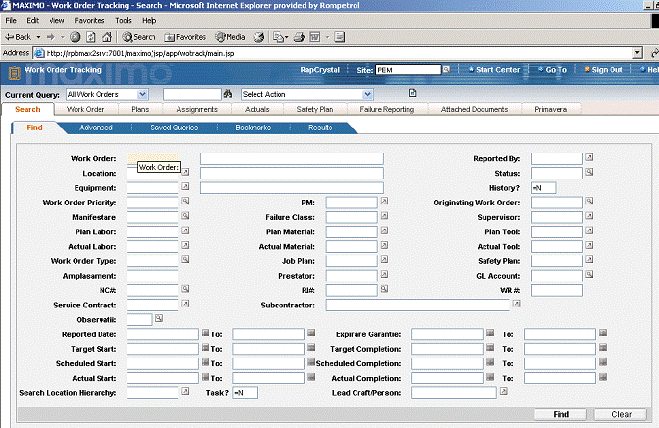Click the Clear button
659x428 pixels.
click(621, 414)
